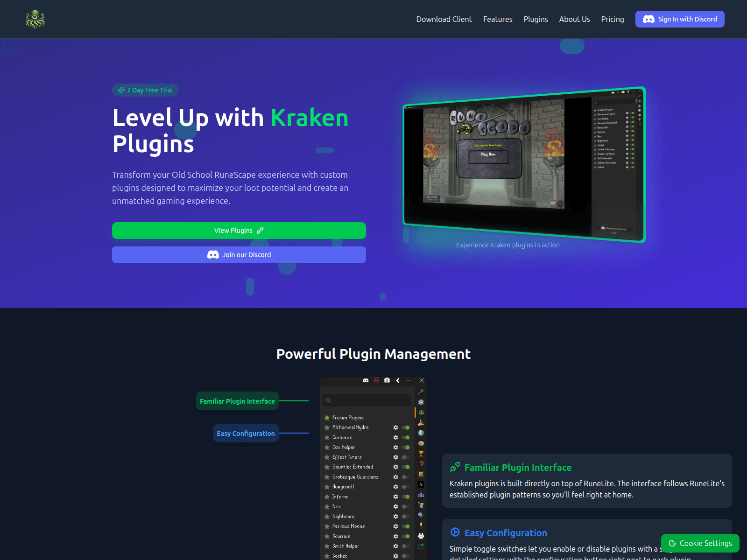Open Cookie Settings
Image resolution: width=747 pixels, height=560 pixels.
[700, 543]
